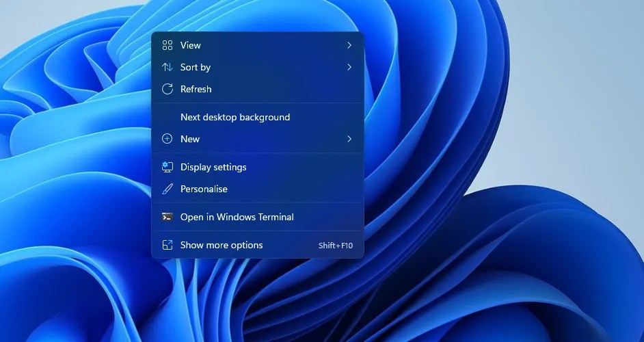Click the Display settings monitor icon
The image size is (644, 342).
167,167
